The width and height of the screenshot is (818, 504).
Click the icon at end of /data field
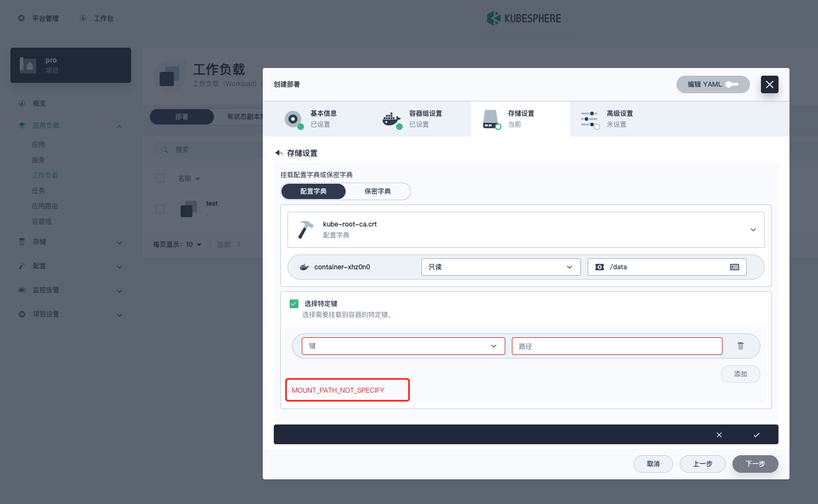(735, 267)
